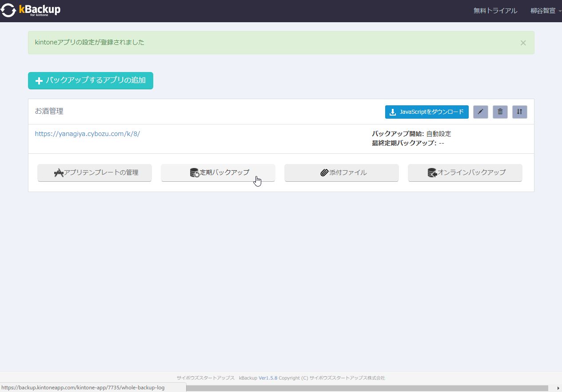Open the yanagiya.cybozu.com/k/8/ link

point(88,133)
